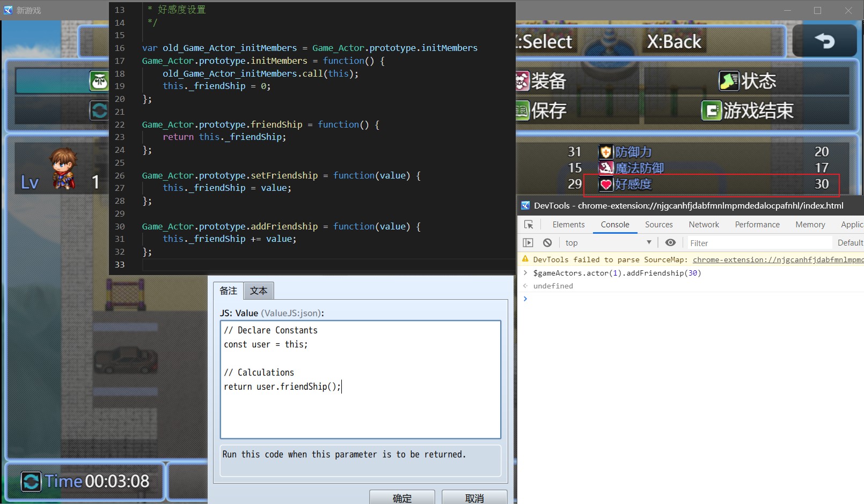The image size is (864, 504).
Task: Click the console Filter input field
Action: click(x=759, y=243)
